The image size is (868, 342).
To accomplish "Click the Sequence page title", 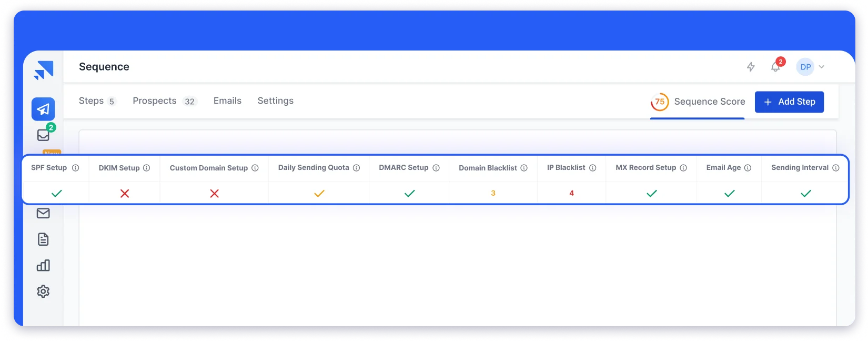I will [x=104, y=67].
